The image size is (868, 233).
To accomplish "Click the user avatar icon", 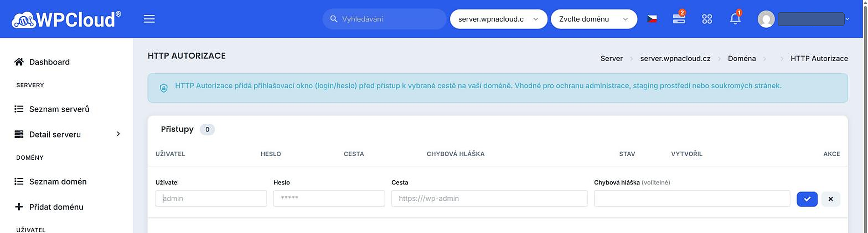I will click(766, 19).
